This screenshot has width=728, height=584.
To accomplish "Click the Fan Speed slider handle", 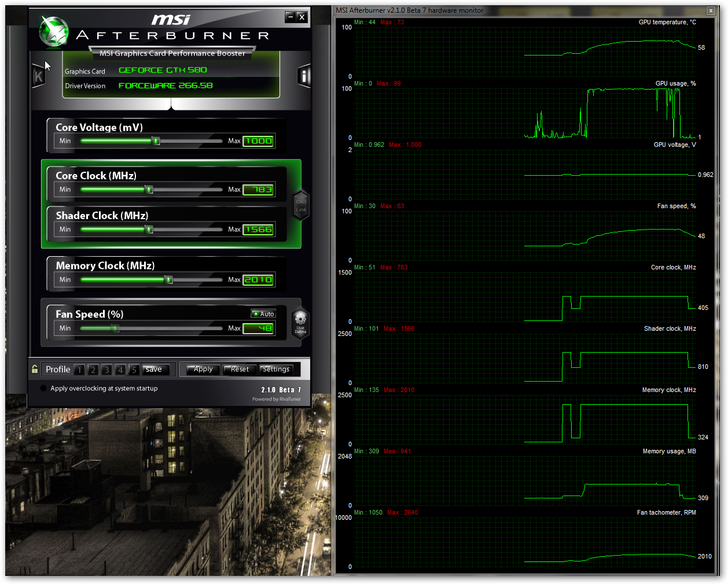I will [x=115, y=328].
